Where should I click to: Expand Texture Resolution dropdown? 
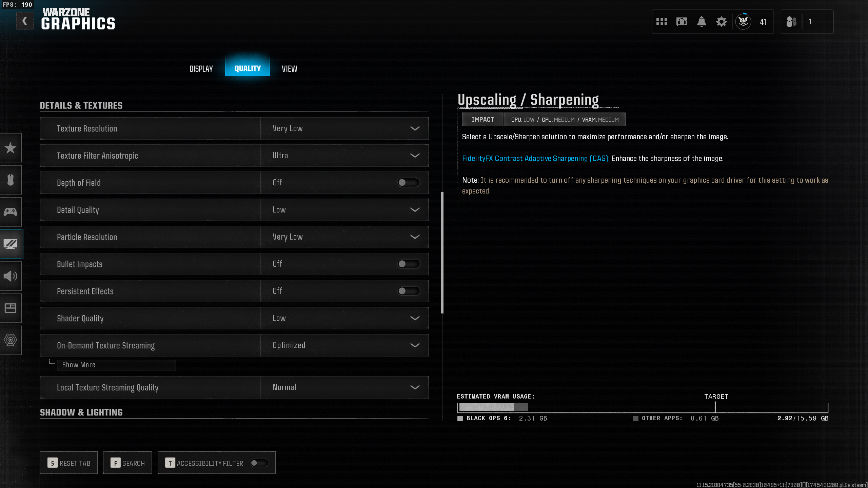click(x=344, y=128)
